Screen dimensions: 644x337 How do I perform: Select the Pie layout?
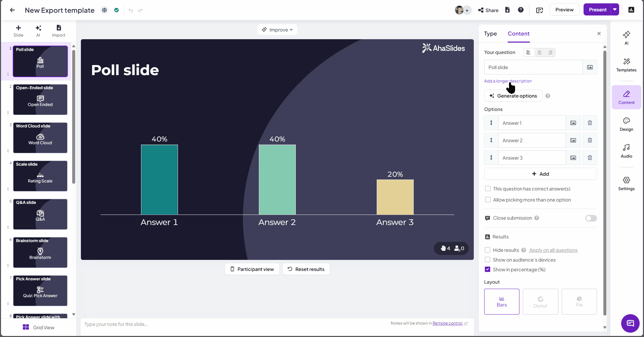579,301
